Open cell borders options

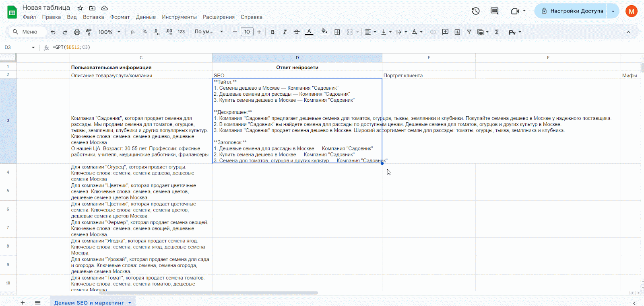(x=337, y=32)
